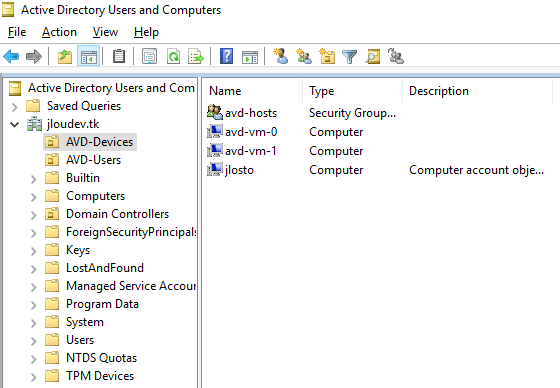The image size is (560, 388).
Task: Click the avd-vm-1 computer icon
Action: (215, 150)
